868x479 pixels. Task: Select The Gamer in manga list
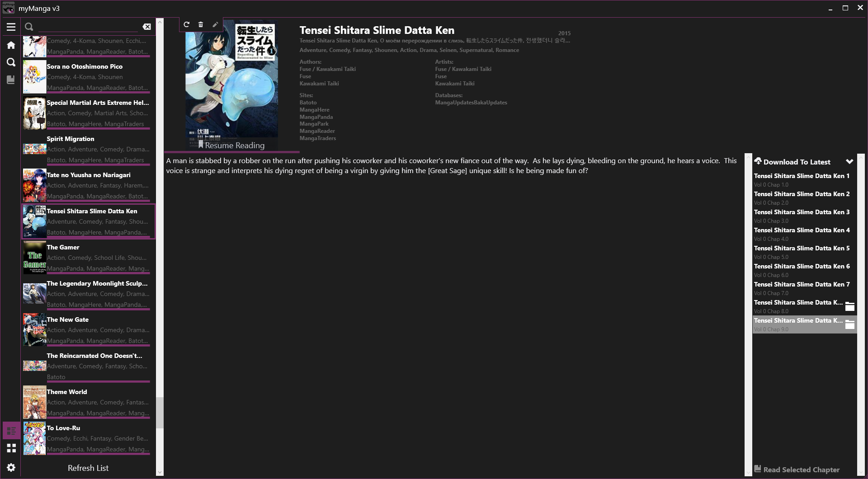[x=89, y=258]
